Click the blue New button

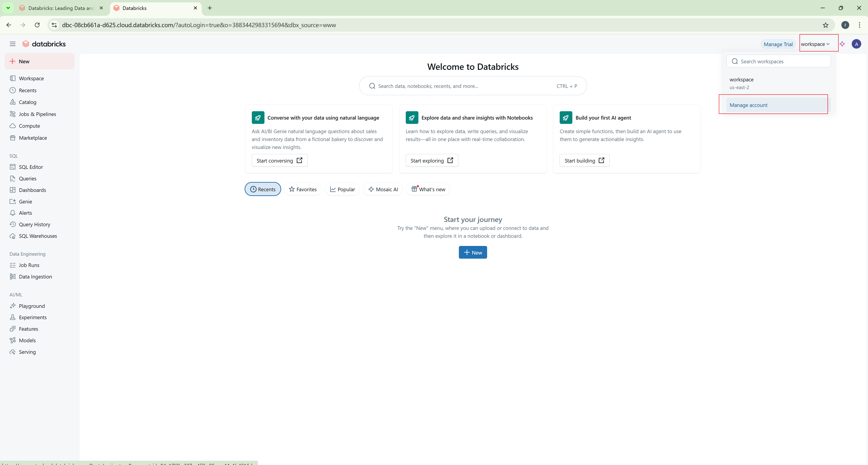[x=473, y=252]
